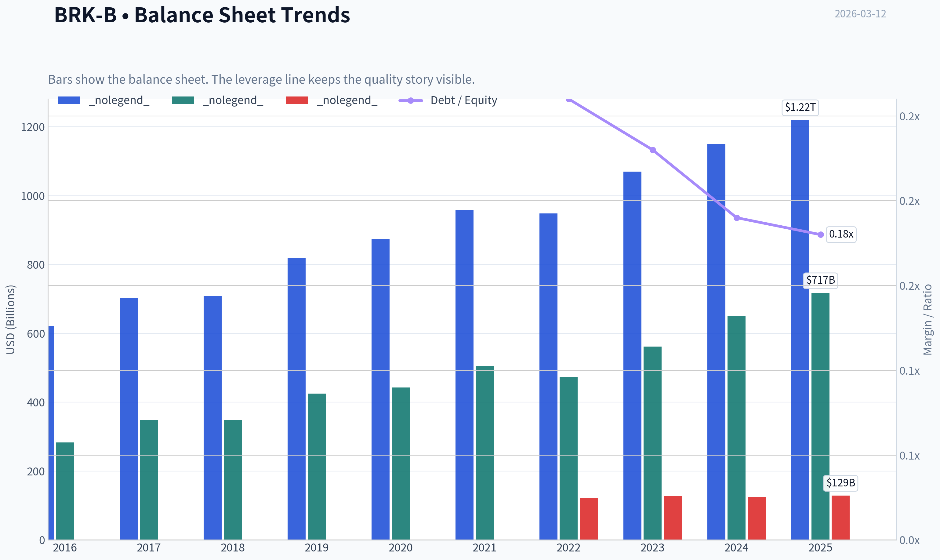Click the 2021 teal bar

(x=485, y=453)
